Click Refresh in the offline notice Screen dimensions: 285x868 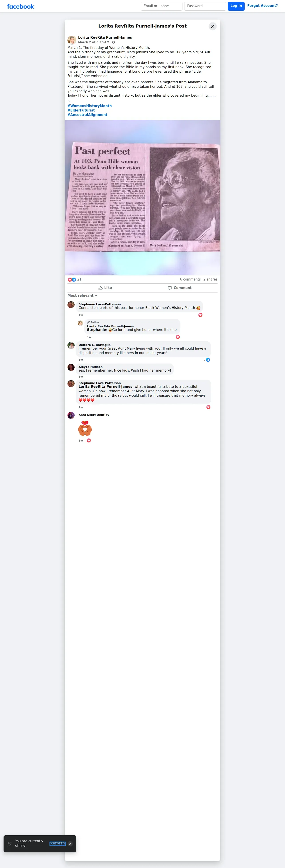click(x=58, y=843)
